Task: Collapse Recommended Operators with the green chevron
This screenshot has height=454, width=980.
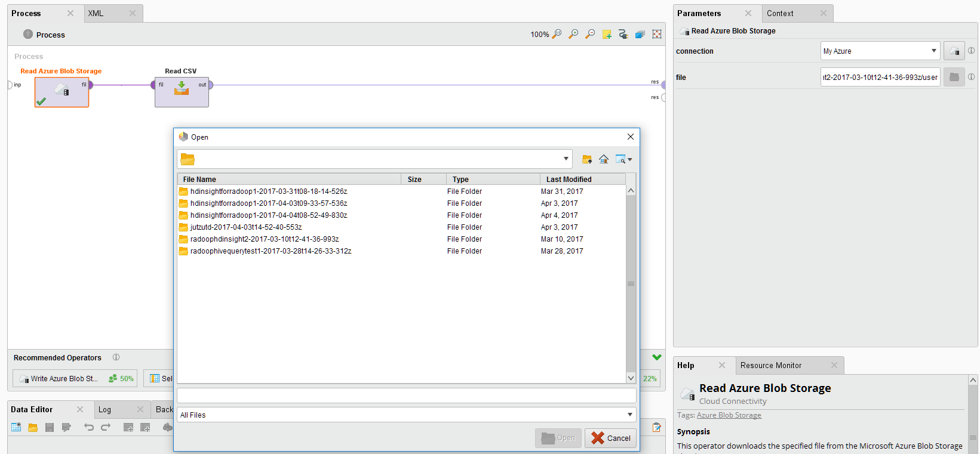Action: pyautogui.click(x=657, y=357)
